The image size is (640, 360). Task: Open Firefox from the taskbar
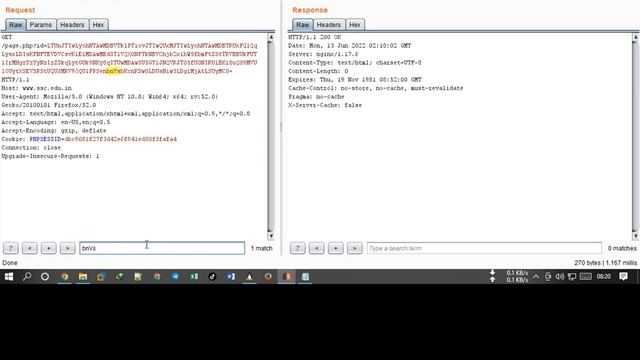click(x=268, y=277)
